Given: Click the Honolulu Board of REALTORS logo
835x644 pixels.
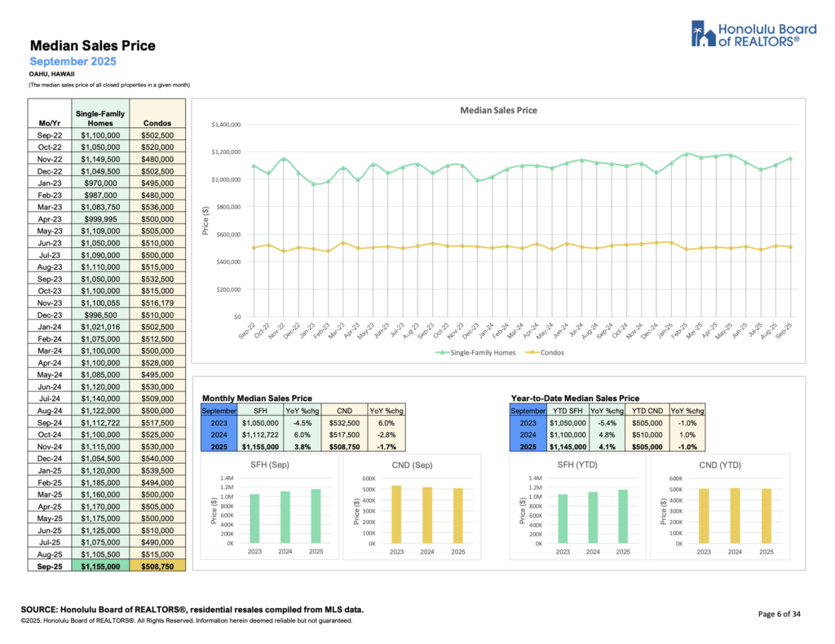Looking at the screenshot, I should pyautogui.click(x=743, y=33).
